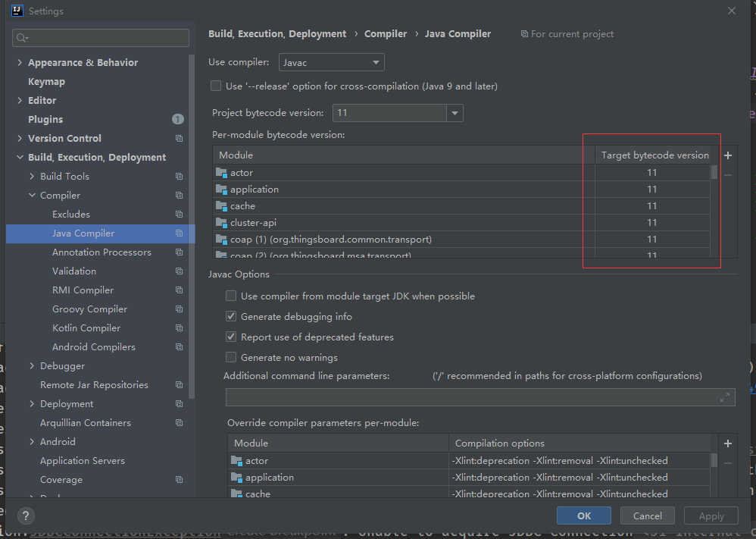The width and height of the screenshot is (756, 539).
Task: Go to Build, Execution, Deployment breadcrumb
Action: pyautogui.click(x=277, y=34)
